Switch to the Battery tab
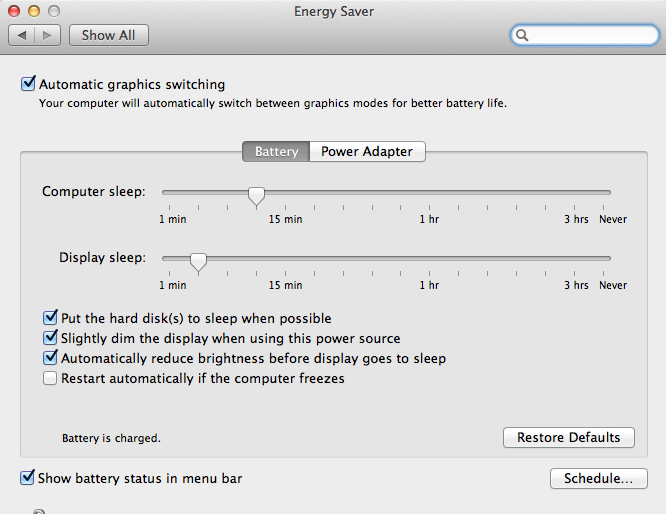 276,152
